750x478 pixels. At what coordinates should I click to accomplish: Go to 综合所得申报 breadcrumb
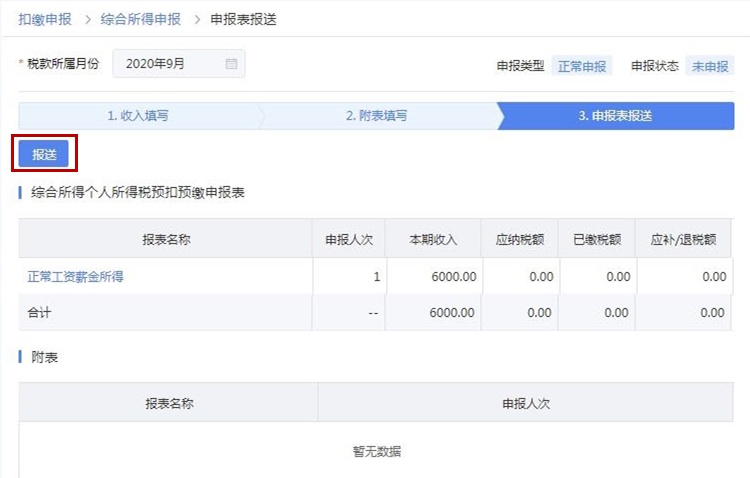point(141,19)
